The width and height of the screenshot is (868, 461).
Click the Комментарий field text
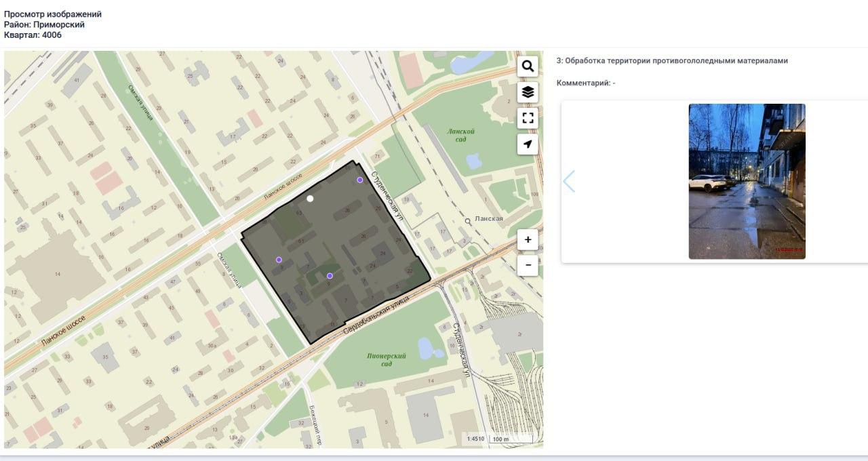[585, 83]
